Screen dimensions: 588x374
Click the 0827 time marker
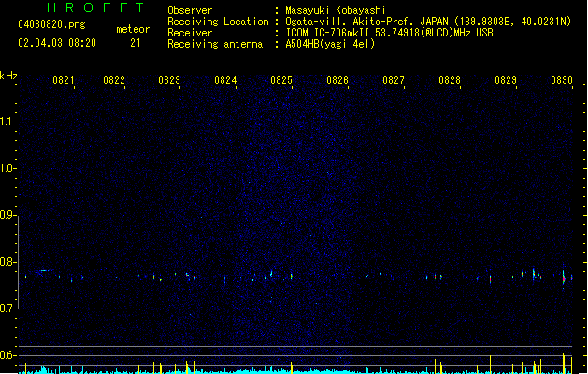pyautogui.click(x=394, y=80)
